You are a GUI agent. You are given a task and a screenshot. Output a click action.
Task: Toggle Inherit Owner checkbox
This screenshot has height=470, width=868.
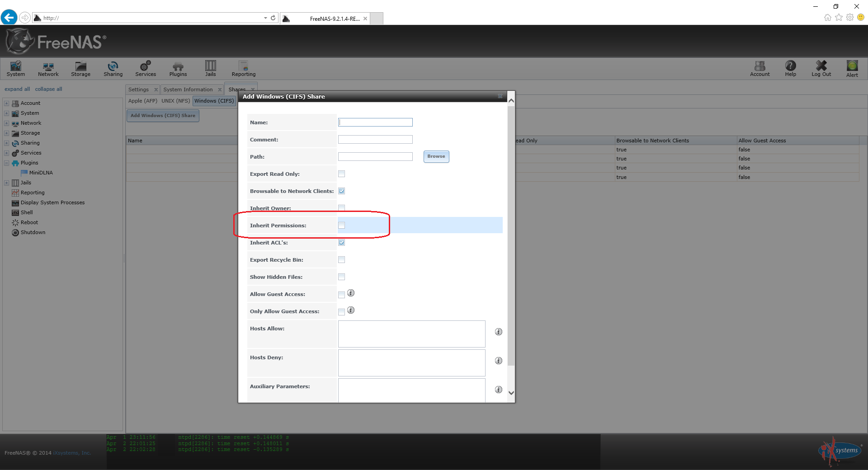[x=341, y=208]
